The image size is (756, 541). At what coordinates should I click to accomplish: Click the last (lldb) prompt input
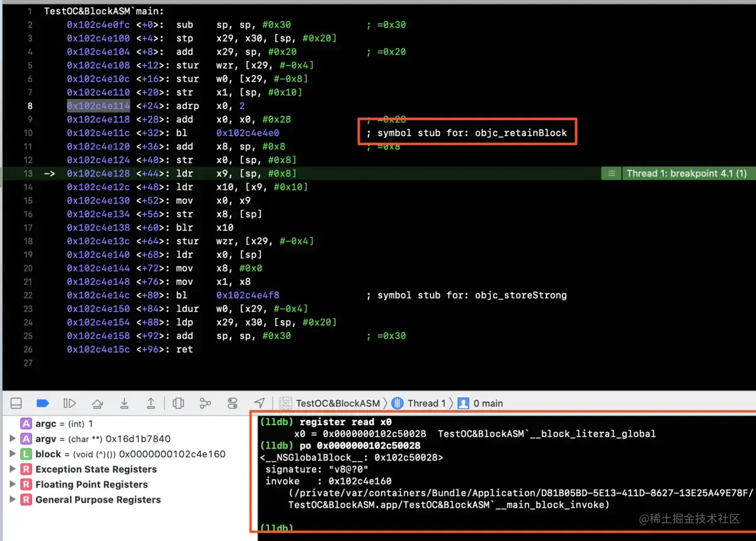click(277, 528)
